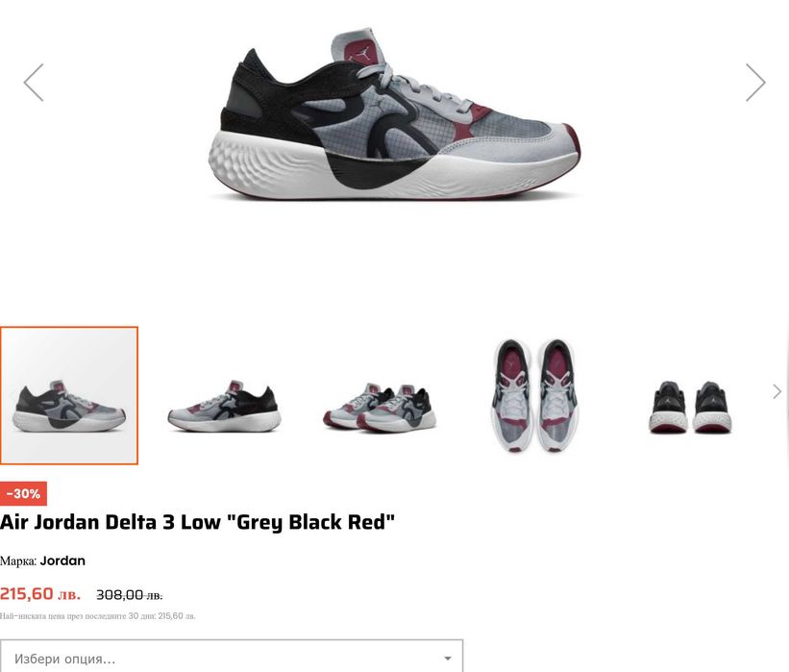Image resolution: width=789 pixels, height=672 pixels.
Task: Click the 'Марка:' brand label
Action: point(18,561)
